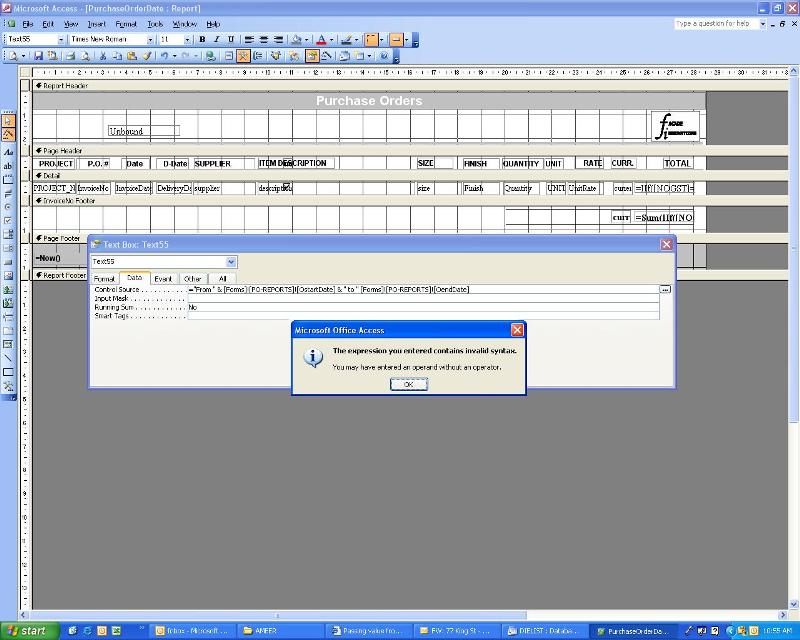Set Align Left text alignment
The image size is (800, 640).
tap(248, 39)
